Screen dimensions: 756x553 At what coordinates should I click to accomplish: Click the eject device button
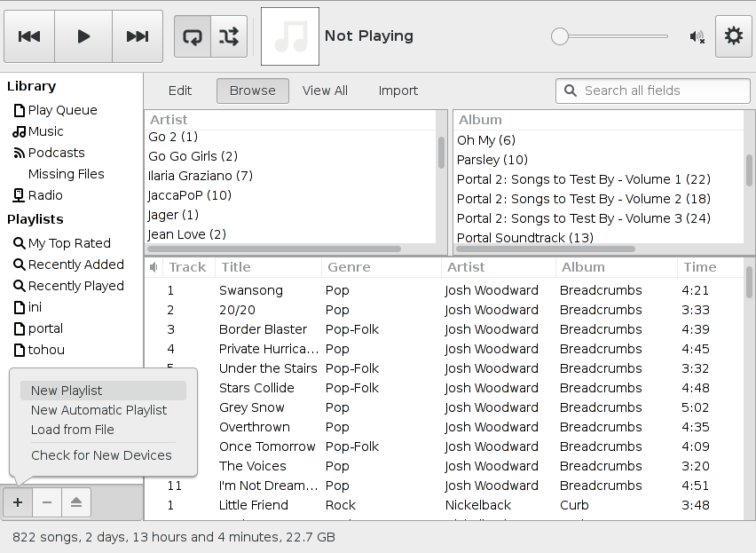point(76,502)
